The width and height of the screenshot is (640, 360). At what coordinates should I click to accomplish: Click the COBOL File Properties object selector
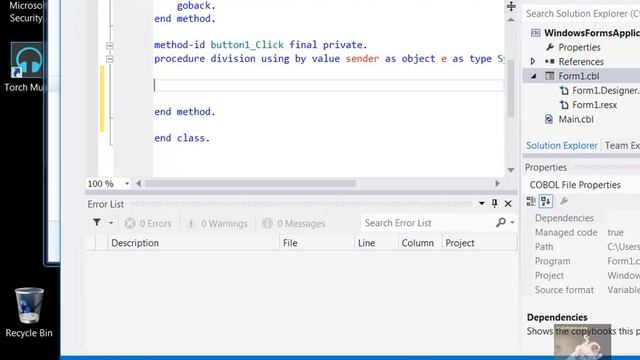tap(582, 185)
